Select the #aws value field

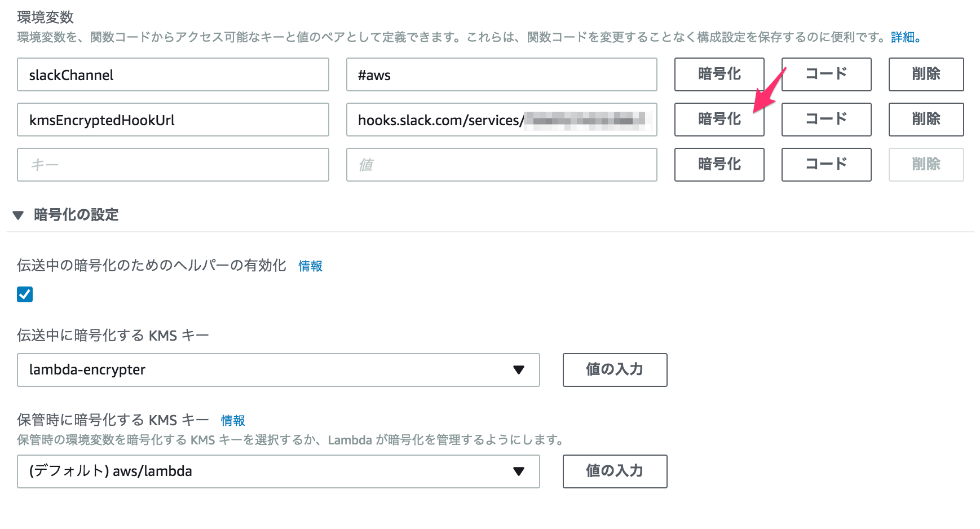501,74
